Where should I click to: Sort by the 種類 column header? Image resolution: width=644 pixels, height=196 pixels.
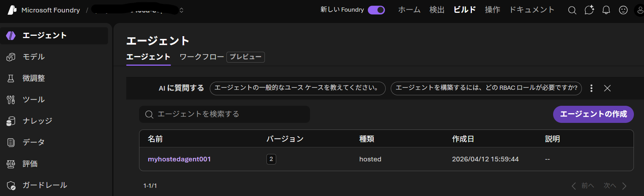click(367, 139)
